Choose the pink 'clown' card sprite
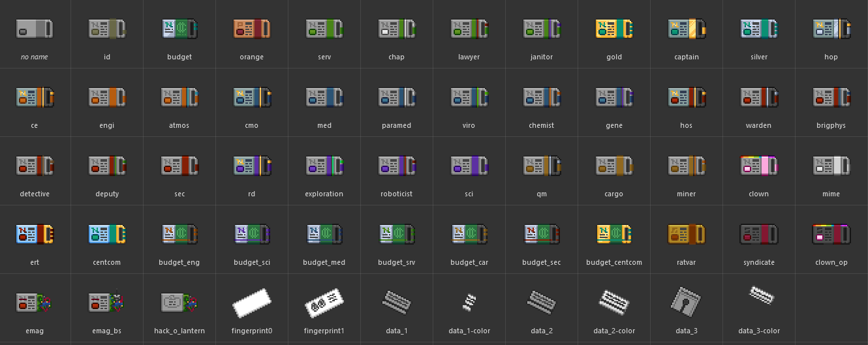The width and height of the screenshot is (868, 345). [759, 166]
